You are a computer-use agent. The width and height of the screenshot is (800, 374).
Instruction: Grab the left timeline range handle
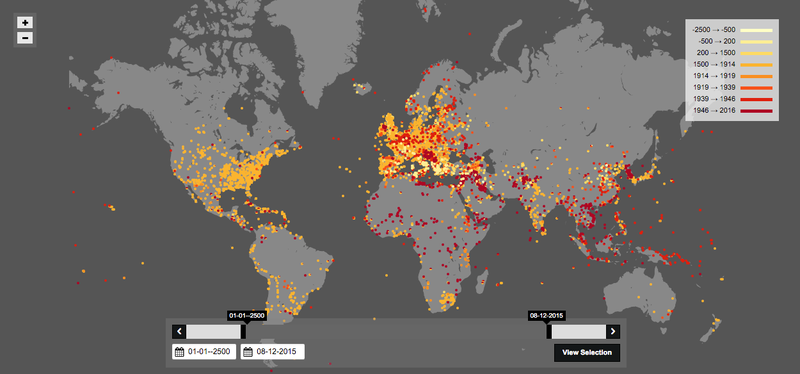click(243, 332)
